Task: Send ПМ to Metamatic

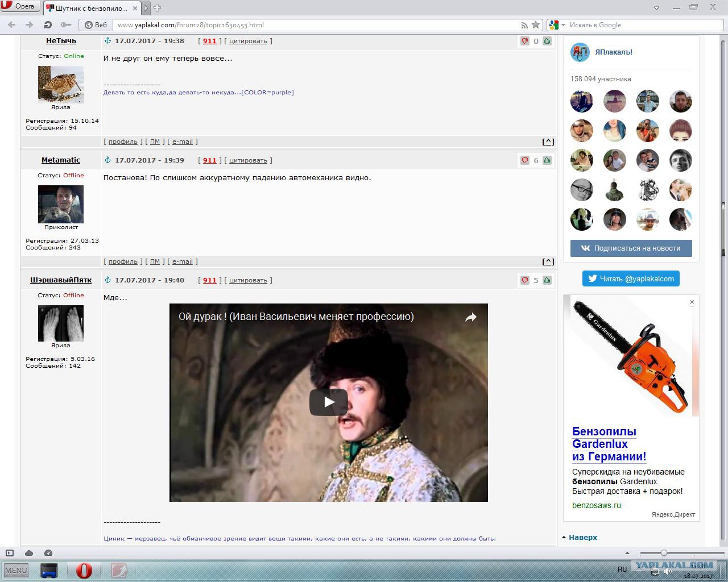Action: [155, 261]
